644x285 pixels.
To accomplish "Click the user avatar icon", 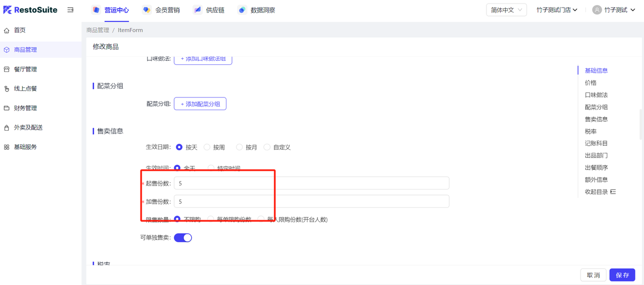I will [x=597, y=10].
